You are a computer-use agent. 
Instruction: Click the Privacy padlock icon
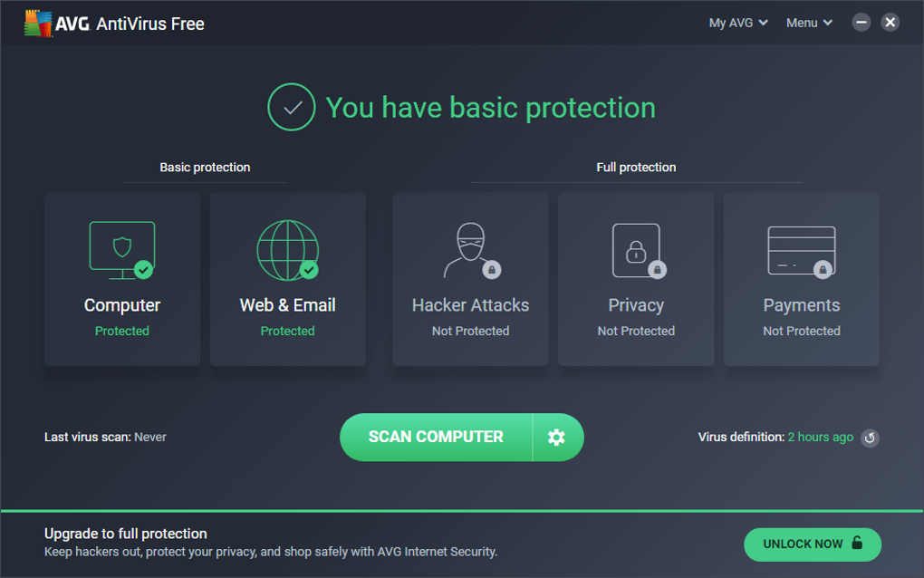click(x=636, y=250)
